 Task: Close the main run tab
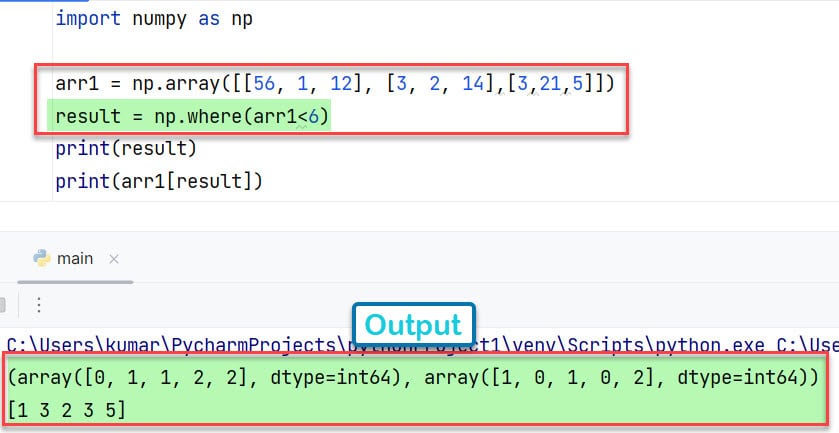(113, 259)
